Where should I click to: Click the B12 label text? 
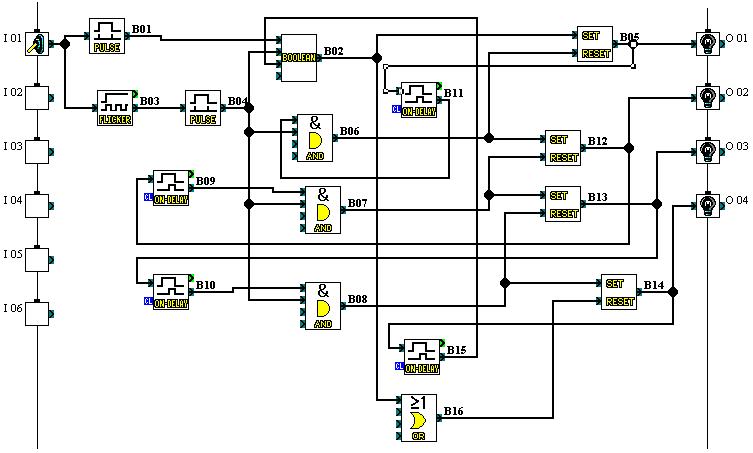tap(597, 141)
